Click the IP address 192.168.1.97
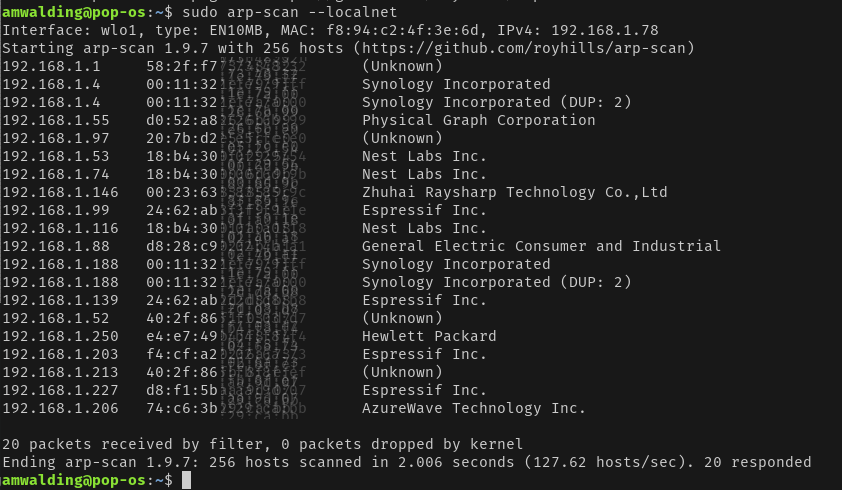This screenshot has width=842, height=490. coord(55,138)
